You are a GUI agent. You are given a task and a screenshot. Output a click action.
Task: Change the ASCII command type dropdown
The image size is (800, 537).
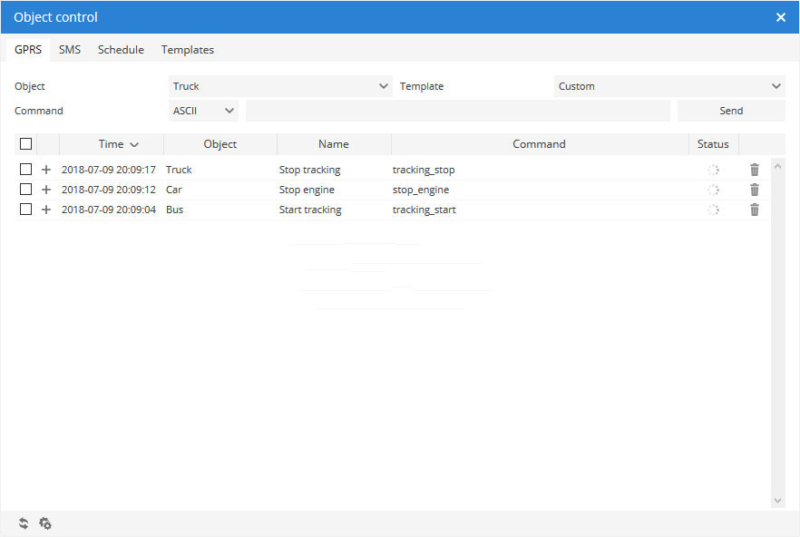(203, 111)
